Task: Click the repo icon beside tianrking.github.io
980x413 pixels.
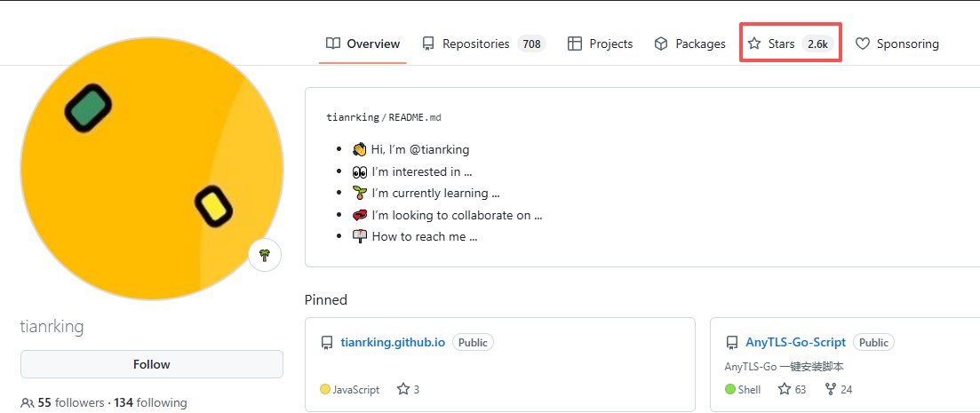Action: [x=326, y=343]
